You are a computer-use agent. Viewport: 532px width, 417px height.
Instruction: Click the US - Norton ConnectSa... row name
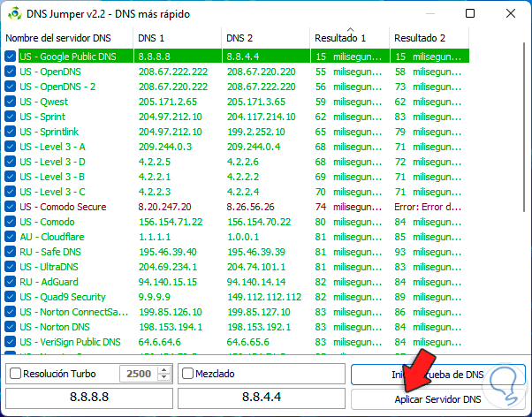[x=74, y=312]
